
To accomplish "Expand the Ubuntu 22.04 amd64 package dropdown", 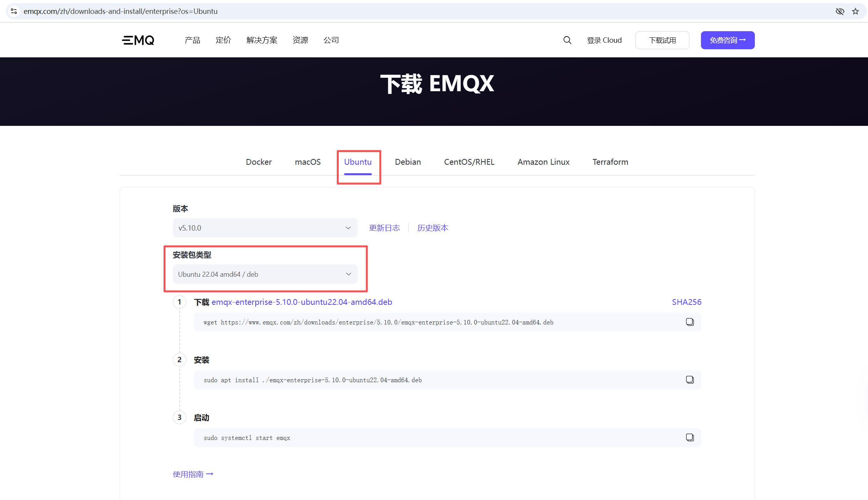I will [x=265, y=274].
